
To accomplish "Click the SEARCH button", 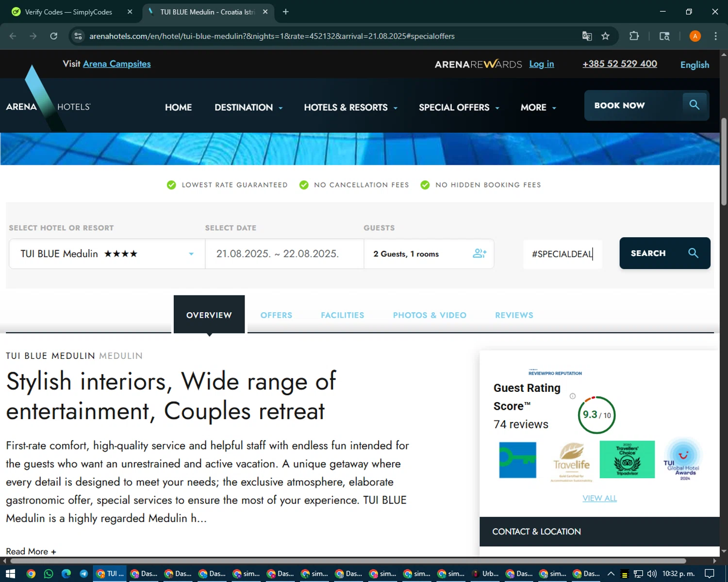I will click(x=664, y=253).
